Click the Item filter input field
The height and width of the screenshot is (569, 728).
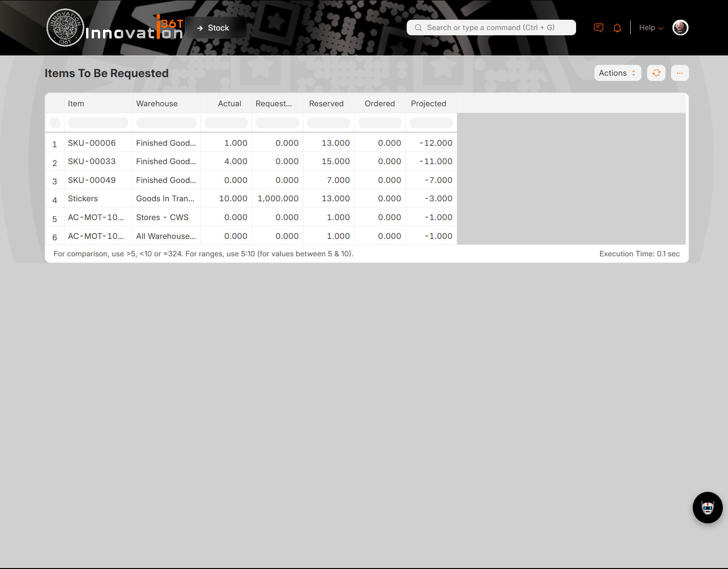[x=98, y=123]
